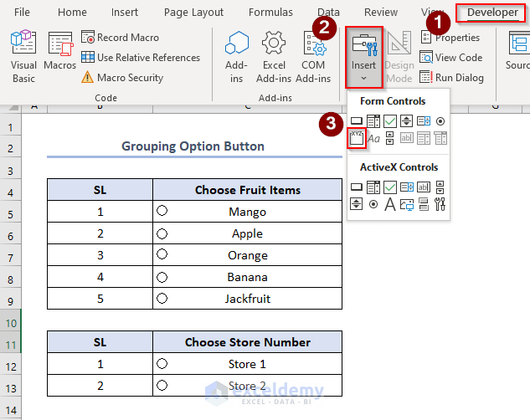Switch to the Page Layout tab
The width and height of the screenshot is (530, 420).
coord(193,13)
